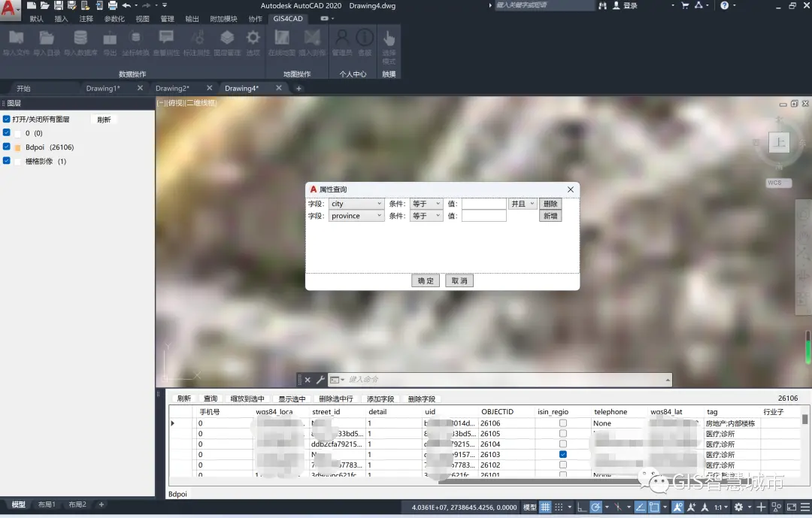
Task: Open the 'city' field dropdown in query dialog
Action: tap(356, 204)
